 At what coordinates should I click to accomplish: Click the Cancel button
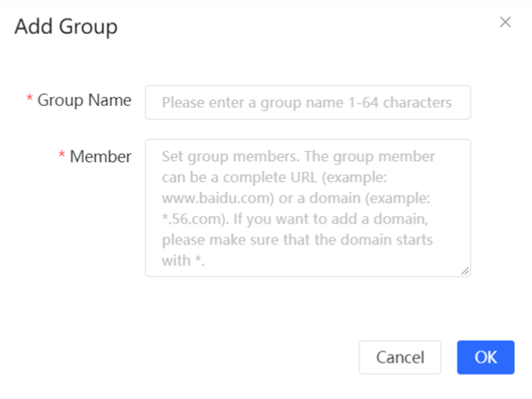pyautogui.click(x=400, y=357)
